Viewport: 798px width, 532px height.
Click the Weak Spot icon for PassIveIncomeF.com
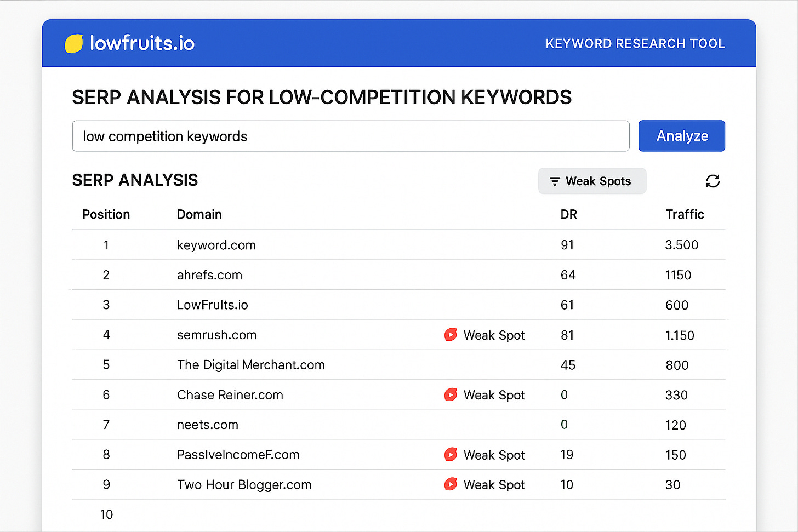[451, 454]
